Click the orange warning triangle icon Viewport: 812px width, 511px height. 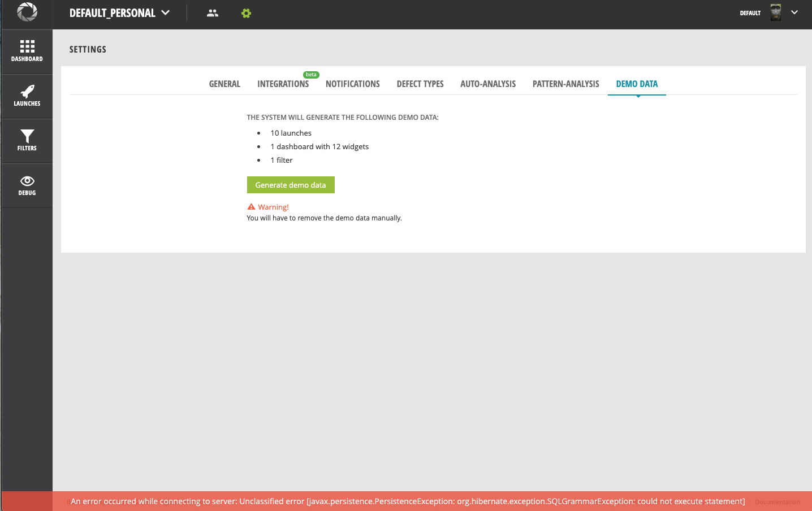251,206
